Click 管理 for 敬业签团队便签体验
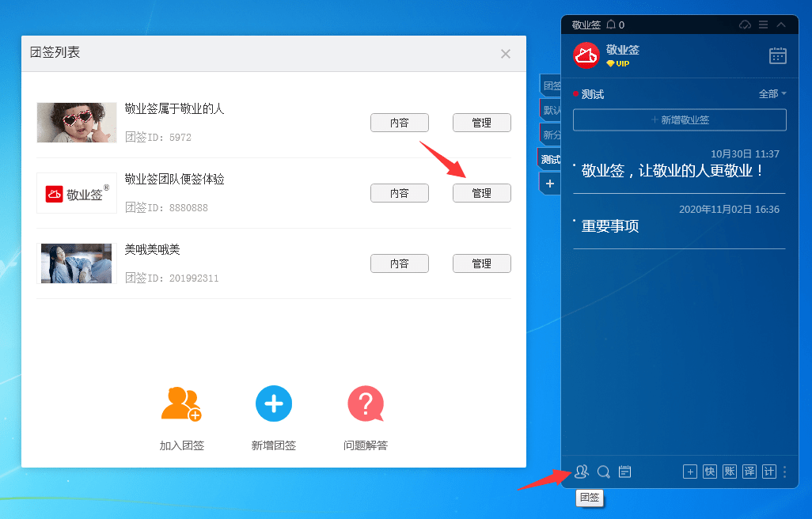 [x=482, y=193]
